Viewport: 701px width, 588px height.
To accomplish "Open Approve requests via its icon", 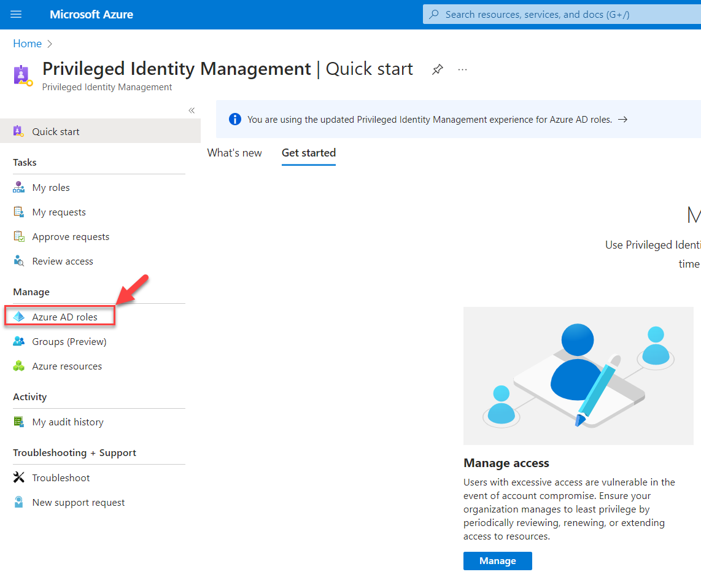I will tap(20, 236).
